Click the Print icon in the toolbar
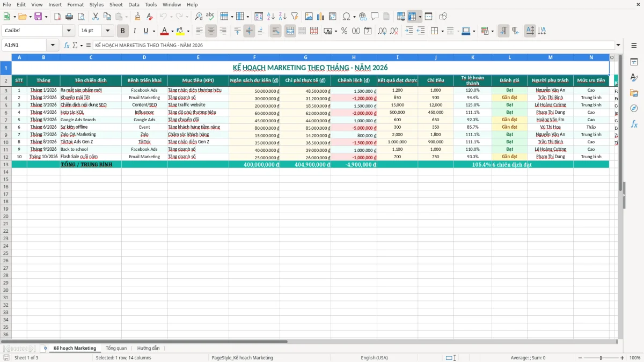The height and width of the screenshot is (362, 644). pyautogui.click(x=69, y=17)
